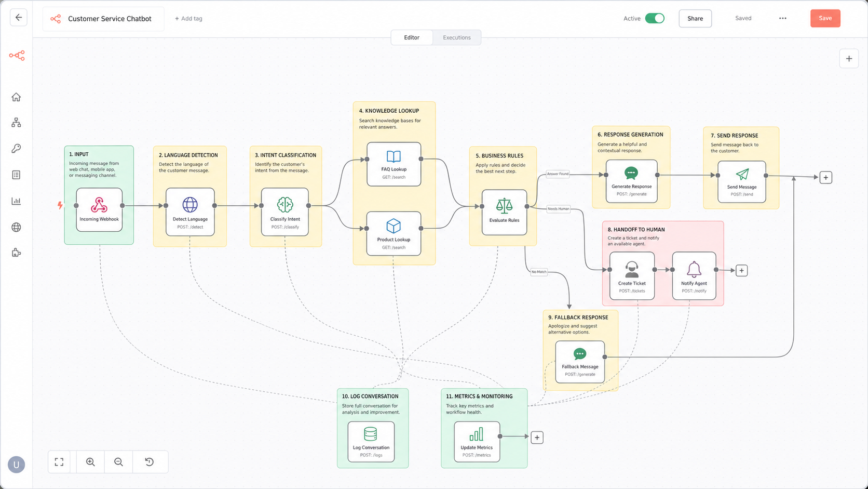Open the user avatar U
The image size is (868, 489).
(16, 465)
